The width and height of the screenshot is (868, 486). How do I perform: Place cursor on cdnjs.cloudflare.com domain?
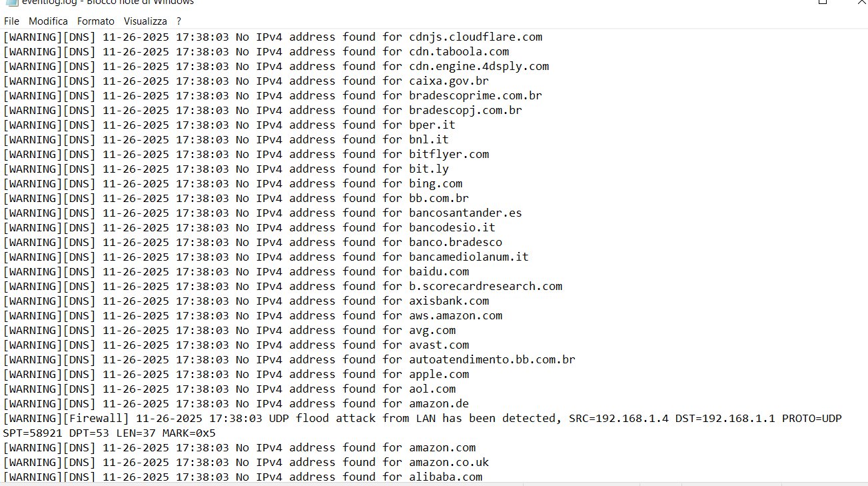click(475, 37)
